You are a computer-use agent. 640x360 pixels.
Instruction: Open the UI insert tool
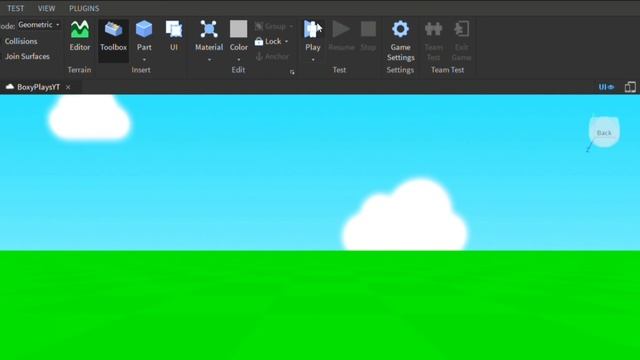(x=174, y=36)
